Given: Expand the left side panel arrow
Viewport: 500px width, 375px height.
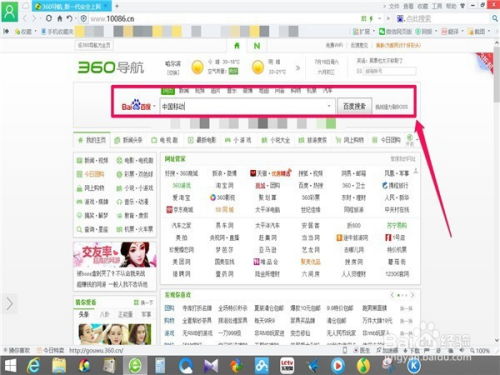Looking at the screenshot, I should point(9,304).
